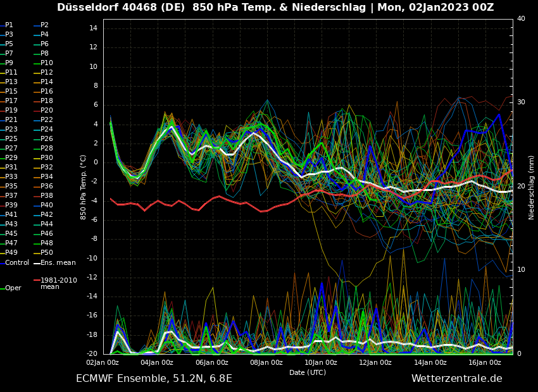The image size is (538, 392).
Task: Click the 16Jan 00z date tick
Action: click(485, 362)
